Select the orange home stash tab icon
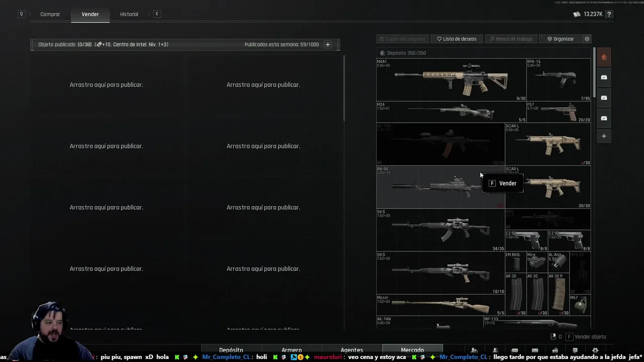This screenshot has height=362, width=644. click(604, 57)
